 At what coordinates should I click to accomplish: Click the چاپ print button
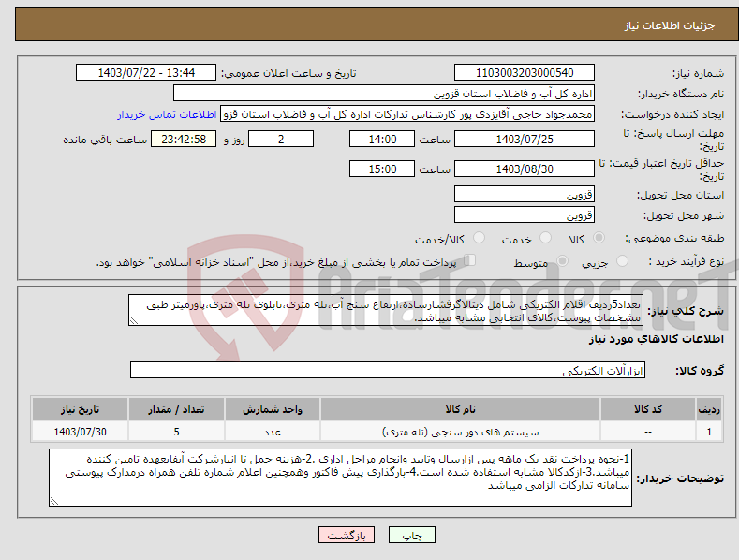coord(412,535)
